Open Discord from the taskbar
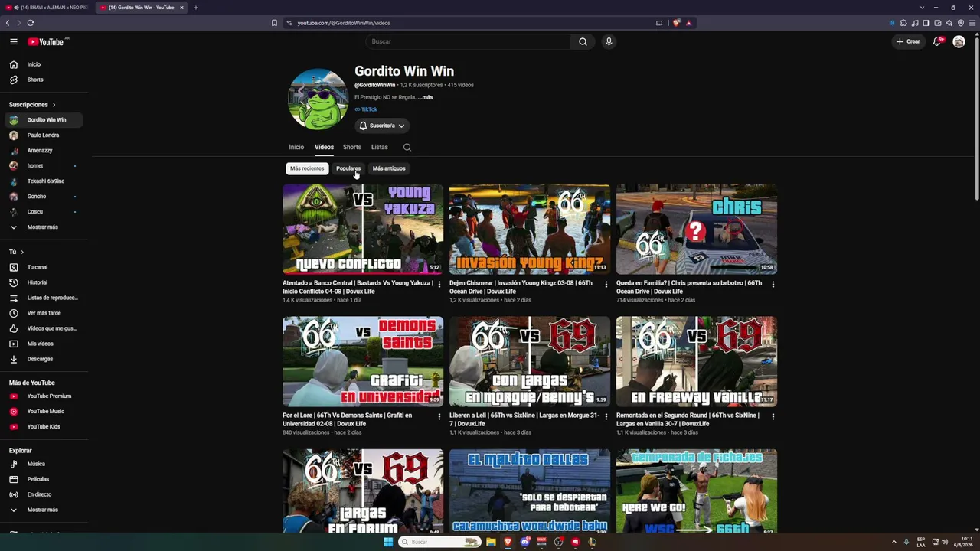Image resolution: width=980 pixels, height=551 pixels. tap(524, 542)
